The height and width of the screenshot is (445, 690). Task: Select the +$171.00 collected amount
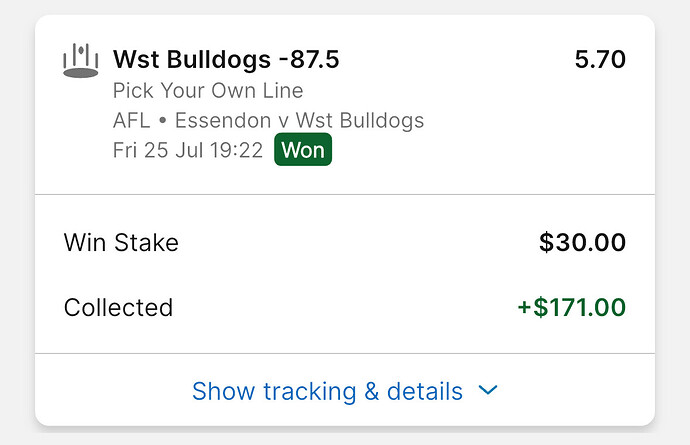(x=572, y=307)
